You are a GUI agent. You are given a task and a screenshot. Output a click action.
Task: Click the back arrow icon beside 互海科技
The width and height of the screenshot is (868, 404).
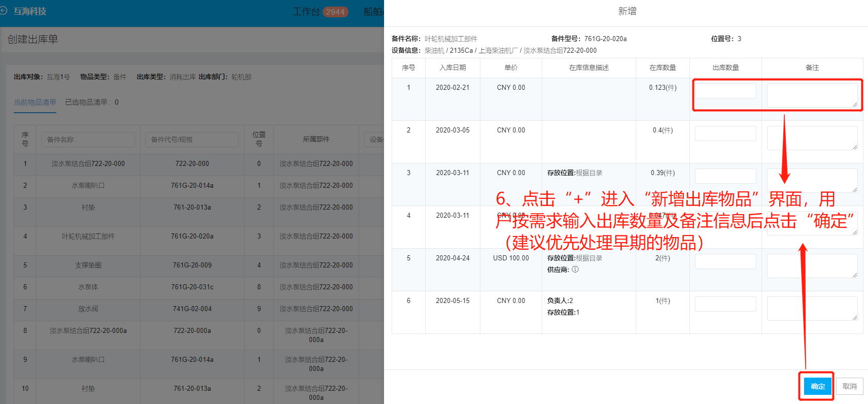3,11
